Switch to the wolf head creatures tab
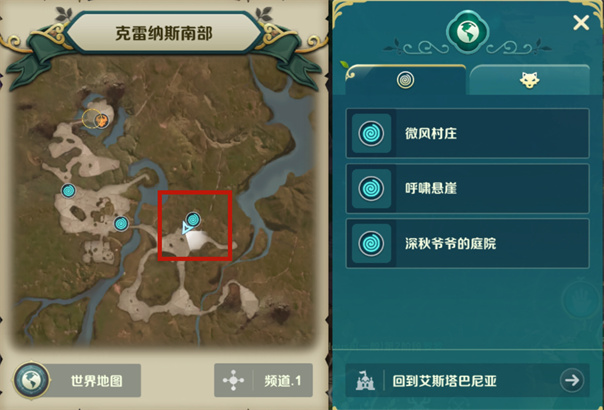 pos(529,80)
